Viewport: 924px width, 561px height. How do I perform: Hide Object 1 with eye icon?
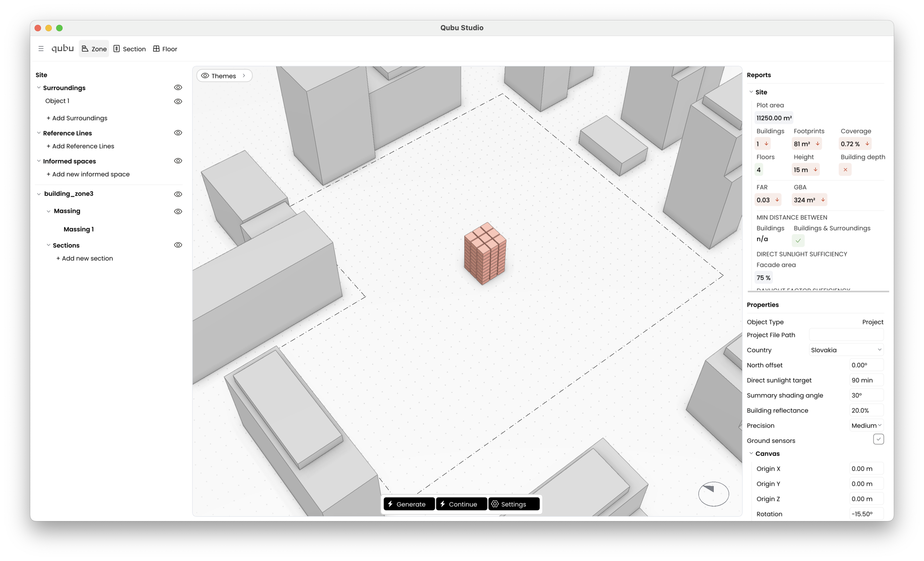(178, 101)
